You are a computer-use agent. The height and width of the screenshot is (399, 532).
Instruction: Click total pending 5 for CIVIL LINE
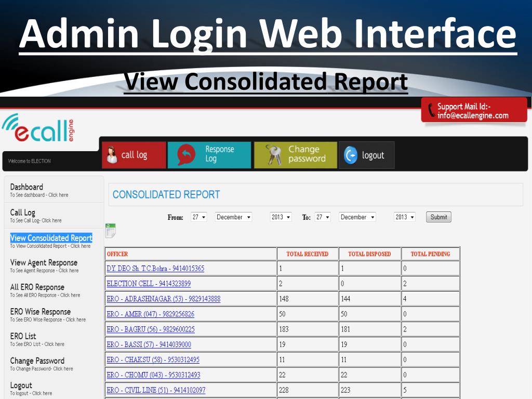[405, 390]
